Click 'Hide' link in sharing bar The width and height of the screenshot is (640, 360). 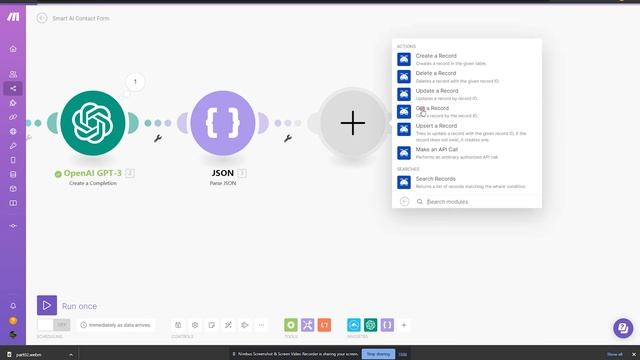click(x=402, y=354)
